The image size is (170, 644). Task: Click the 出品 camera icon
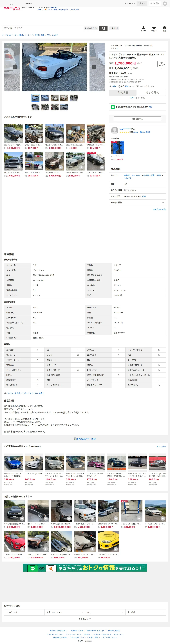pos(164,29)
